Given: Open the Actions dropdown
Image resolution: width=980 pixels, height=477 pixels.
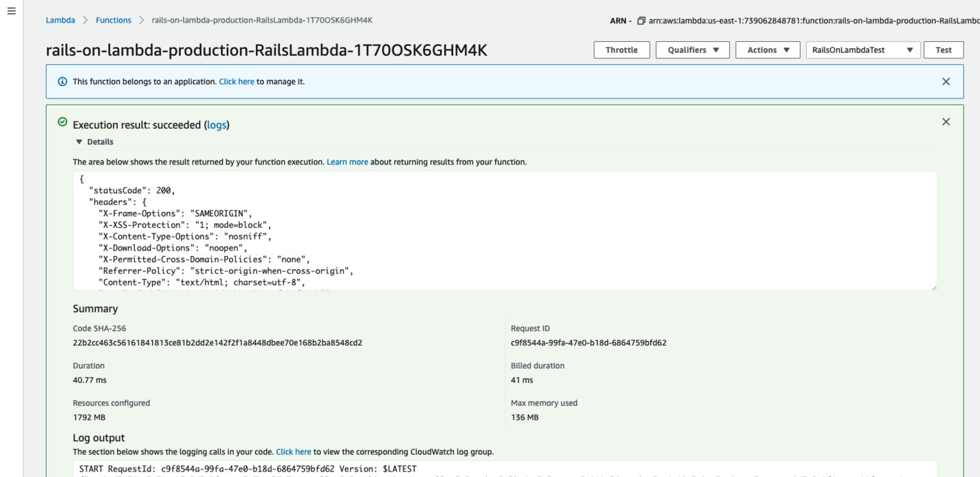Looking at the screenshot, I should [767, 50].
